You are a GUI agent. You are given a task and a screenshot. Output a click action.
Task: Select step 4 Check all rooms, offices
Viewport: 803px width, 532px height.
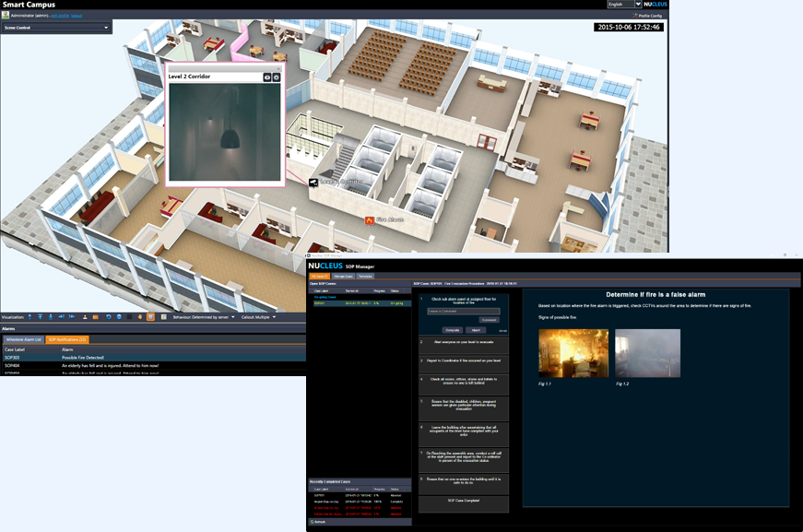(464, 384)
